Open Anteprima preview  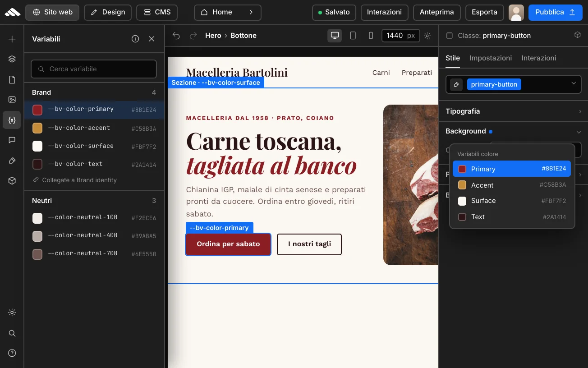(x=436, y=12)
